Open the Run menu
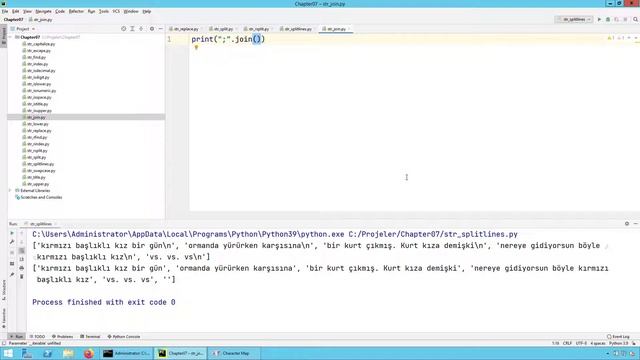Image resolution: width=640 pixels, height=360 pixels. 91,11
